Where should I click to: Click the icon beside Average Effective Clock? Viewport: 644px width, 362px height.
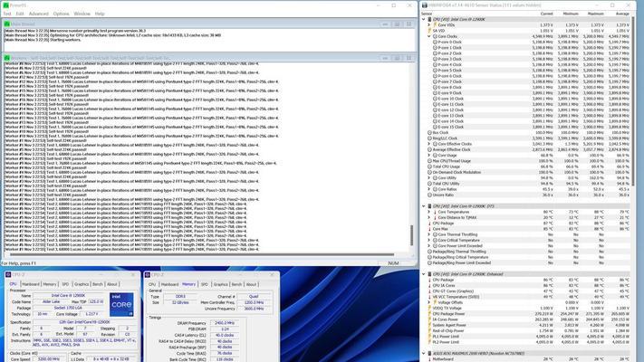click(x=429, y=149)
